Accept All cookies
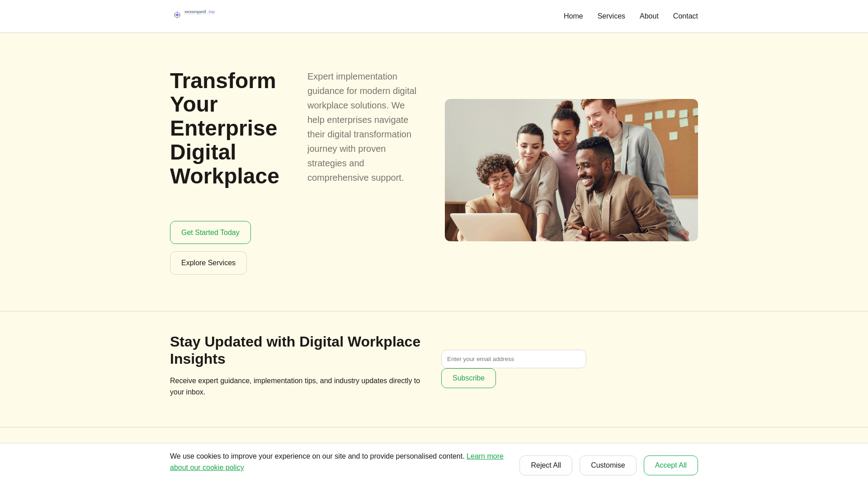868x488 pixels. [x=670, y=465]
